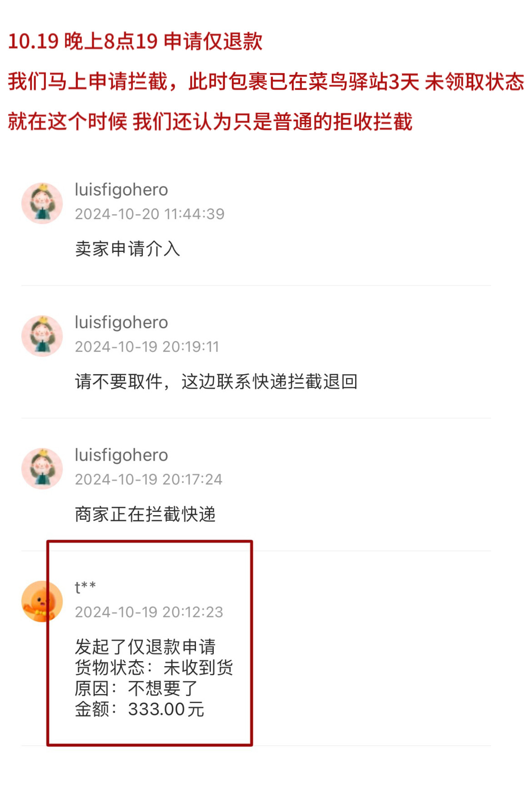
Task: Click the 原因：不想要了 line
Action: [x=136, y=688]
